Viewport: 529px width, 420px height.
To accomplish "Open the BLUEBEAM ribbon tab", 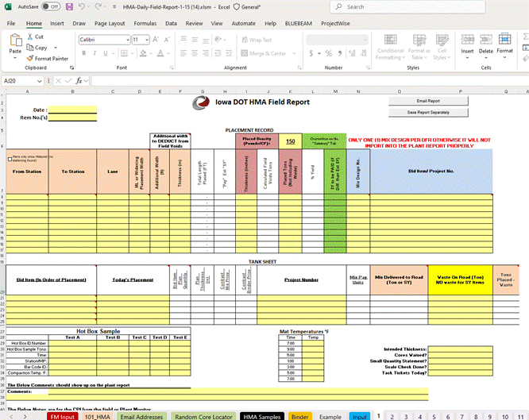I will click(x=298, y=23).
